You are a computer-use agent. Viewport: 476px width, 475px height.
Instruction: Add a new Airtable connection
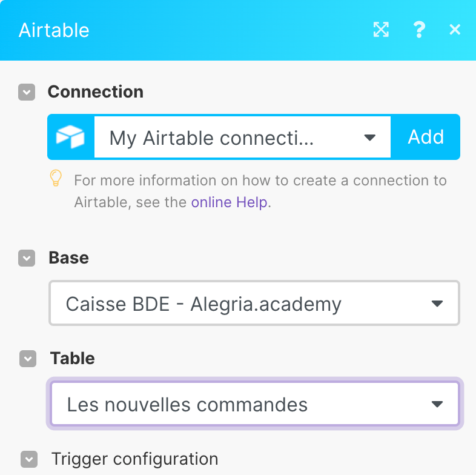pyautogui.click(x=426, y=137)
